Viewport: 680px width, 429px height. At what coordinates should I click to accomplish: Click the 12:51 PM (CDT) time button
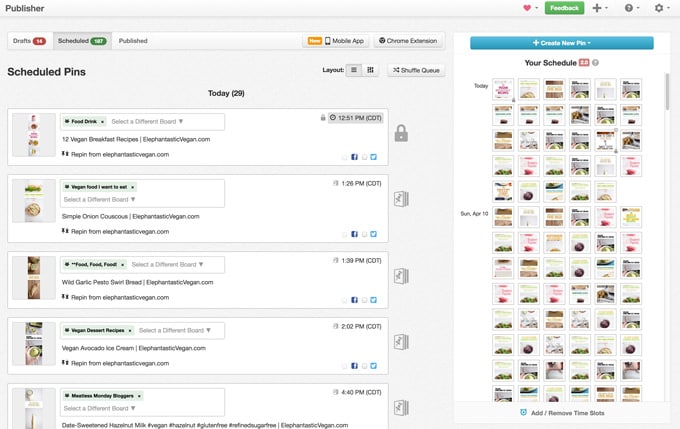[x=356, y=118]
